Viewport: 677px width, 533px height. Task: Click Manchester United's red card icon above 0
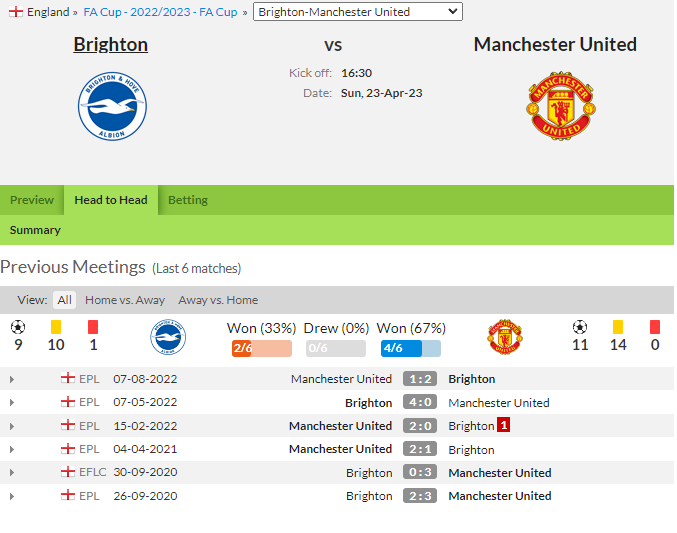click(655, 327)
